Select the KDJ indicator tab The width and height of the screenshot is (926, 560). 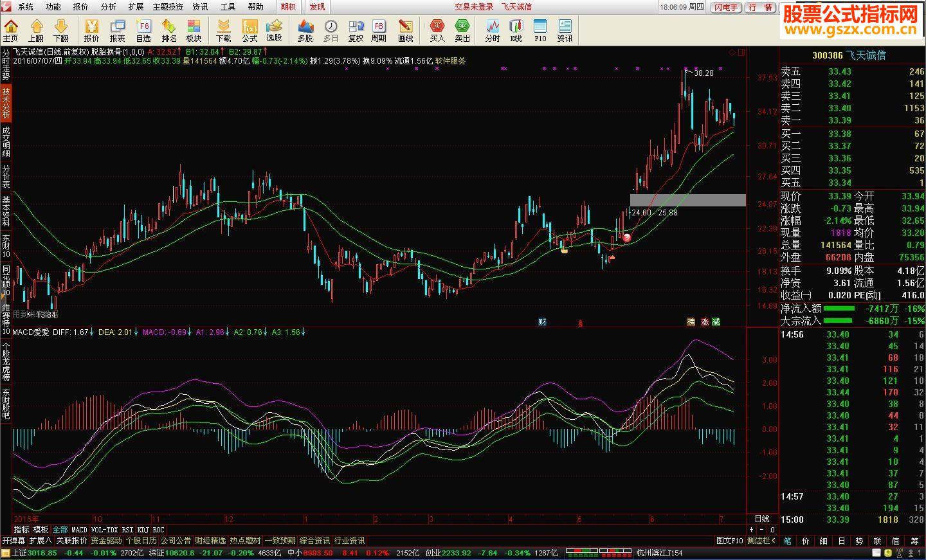tap(143, 530)
